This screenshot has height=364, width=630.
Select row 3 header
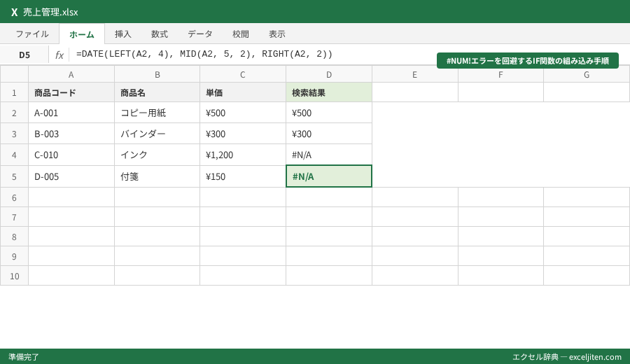click(14, 134)
